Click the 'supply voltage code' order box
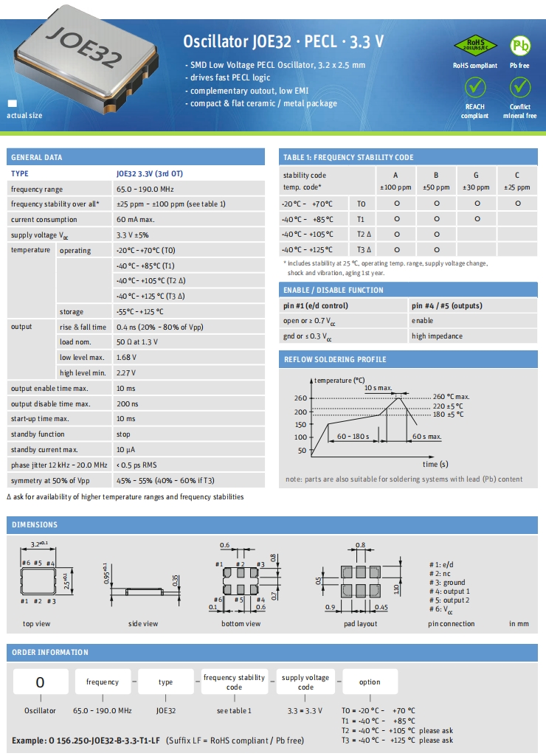The image size is (546, 756). click(x=305, y=682)
